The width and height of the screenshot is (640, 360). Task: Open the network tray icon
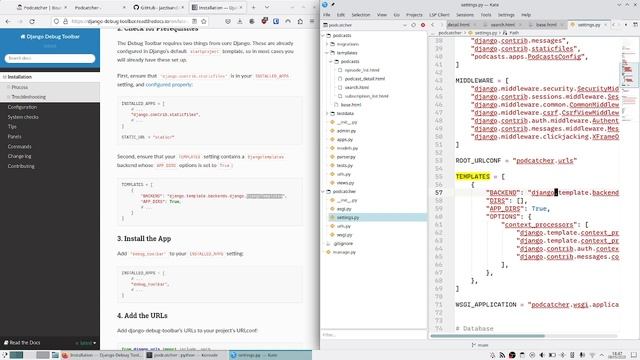[x=592, y=355]
